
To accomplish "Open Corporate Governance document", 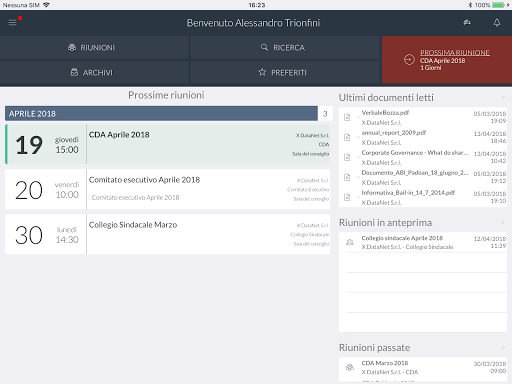I will [423, 157].
